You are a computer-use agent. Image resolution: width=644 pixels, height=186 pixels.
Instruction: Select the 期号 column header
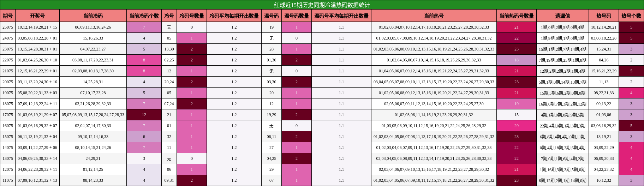click(x=8, y=16)
